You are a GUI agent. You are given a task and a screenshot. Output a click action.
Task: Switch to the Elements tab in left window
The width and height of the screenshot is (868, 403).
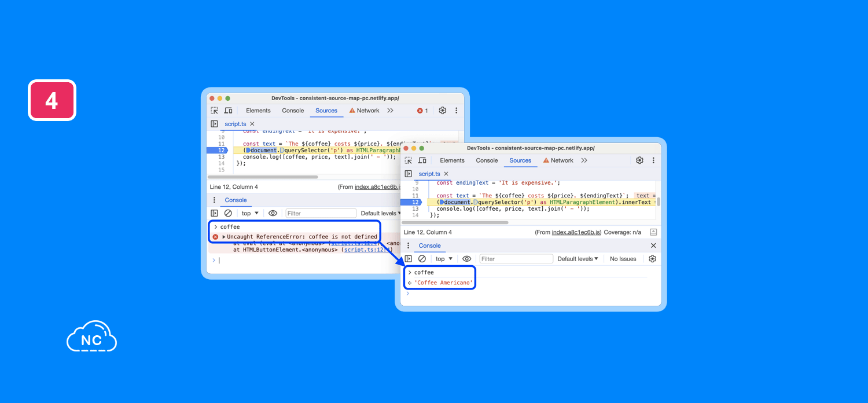click(258, 111)
